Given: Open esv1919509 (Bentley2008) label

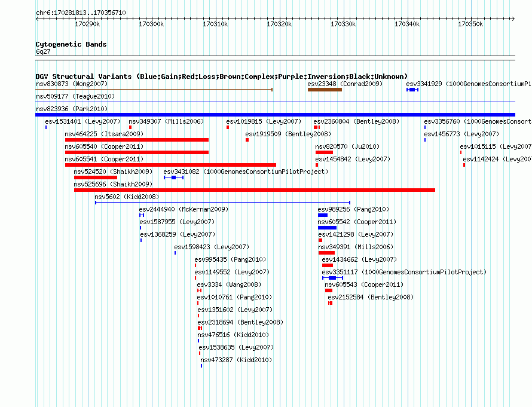Looking at the screenshot, I should 288,134.
